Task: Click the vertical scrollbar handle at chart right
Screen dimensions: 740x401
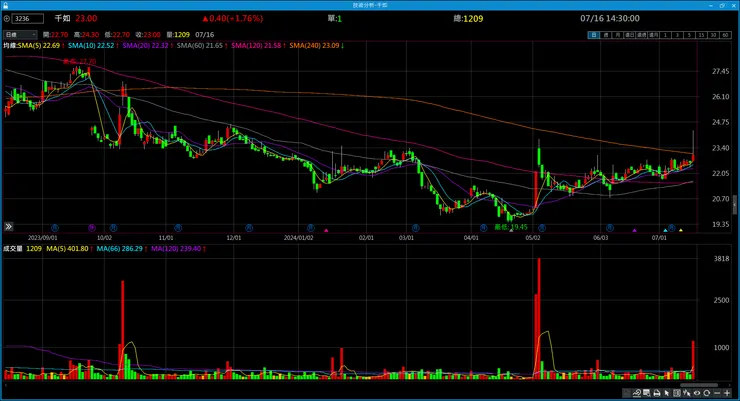Action: point(735,205)
